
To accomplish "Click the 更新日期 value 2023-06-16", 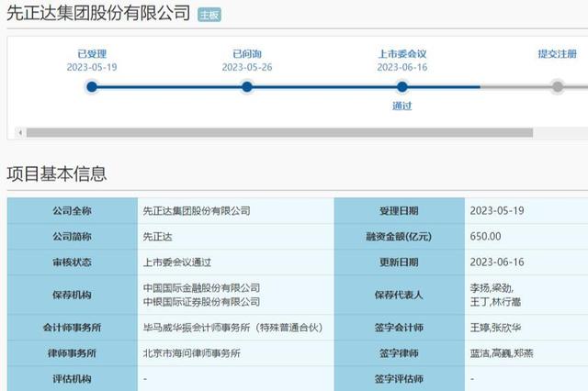I will click(497, 263).
